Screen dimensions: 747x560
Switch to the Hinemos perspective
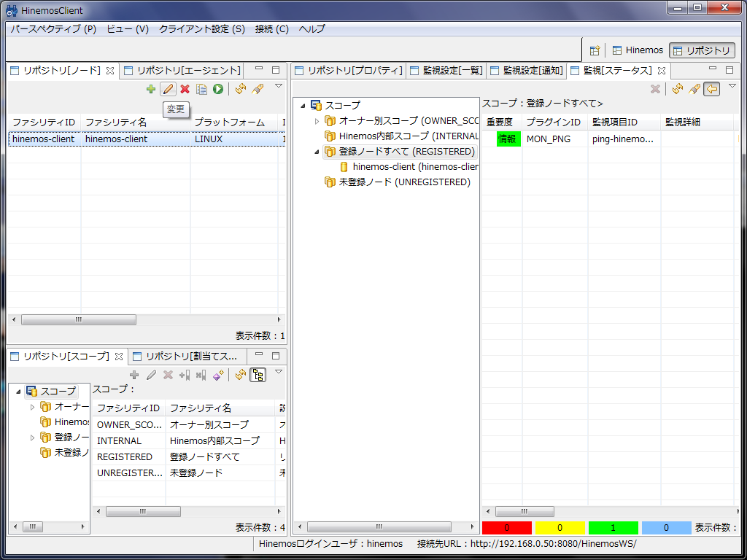click(x=638, y=50)
